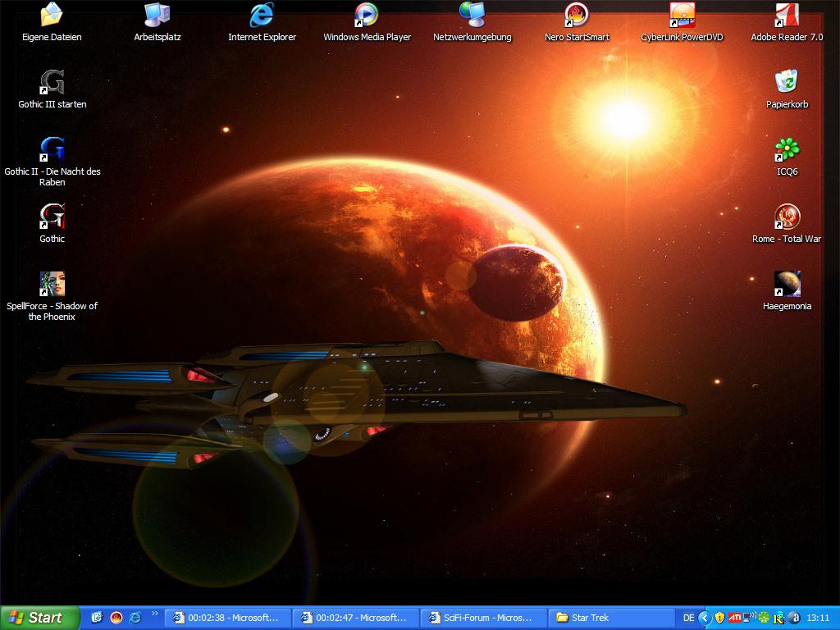Open the Gothic III starten shortcut
This screenshot has height=630, width=840.
pyautogui.click(x=52, y=83)
